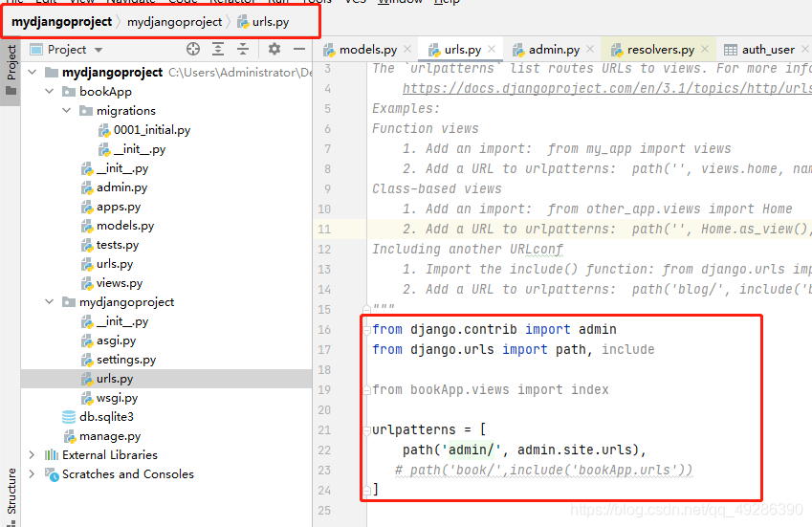
Task: Click second mydjangoproject breadcrumb segment
Action: [174, 22]
